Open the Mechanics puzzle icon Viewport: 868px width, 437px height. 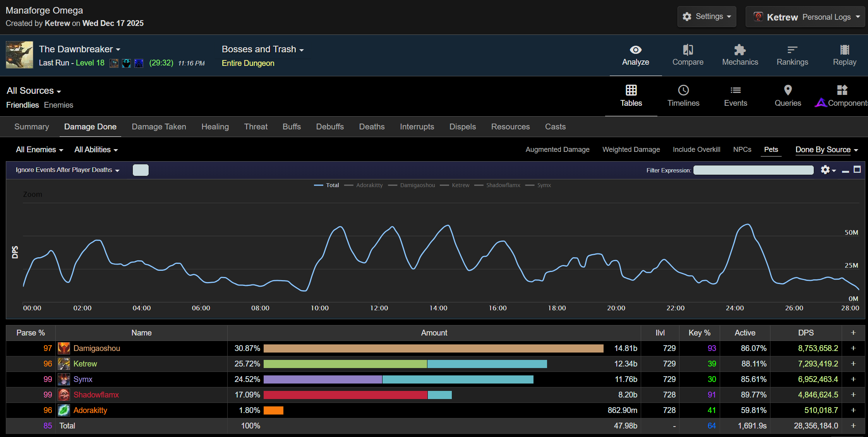click(x=740, y=50)
